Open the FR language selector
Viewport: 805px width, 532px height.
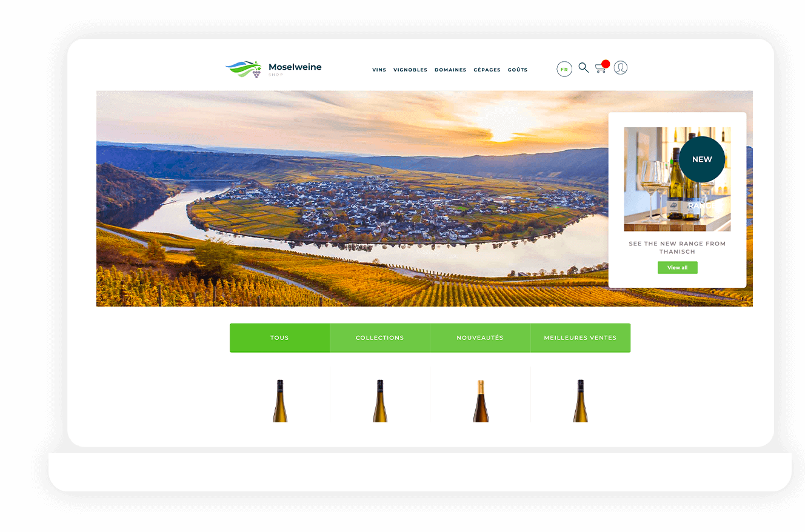[x=564, y=69]
